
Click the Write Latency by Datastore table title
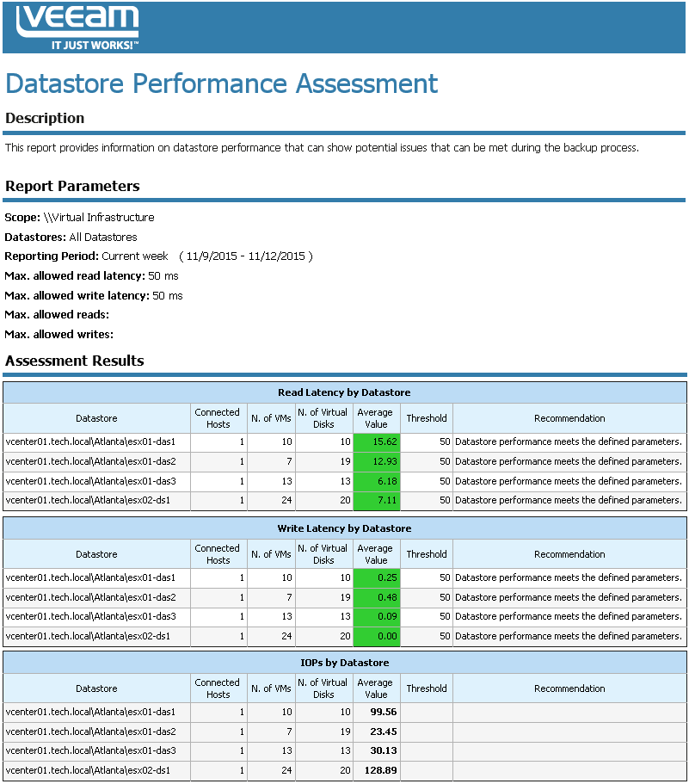(344, 528)
